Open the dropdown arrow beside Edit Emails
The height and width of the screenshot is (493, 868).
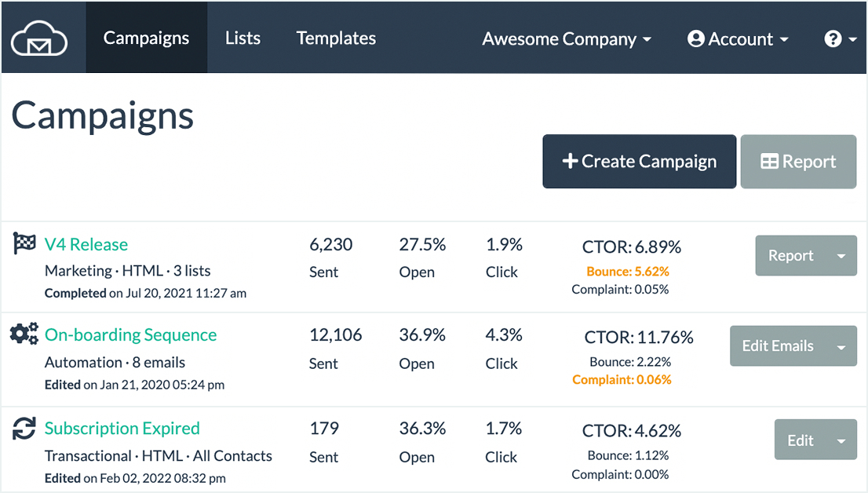841,347
